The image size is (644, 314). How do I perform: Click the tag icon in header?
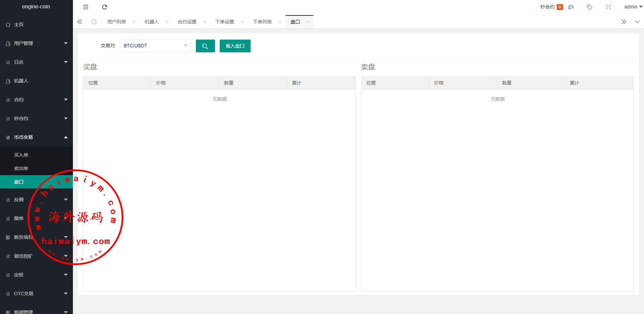pyautogui.click(x=589, y=7)
